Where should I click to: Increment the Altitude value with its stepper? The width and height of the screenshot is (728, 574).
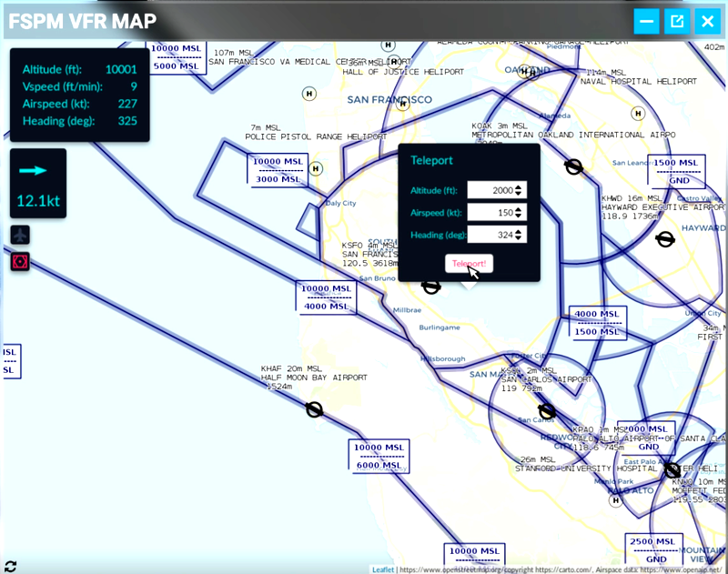pos(519,186)
